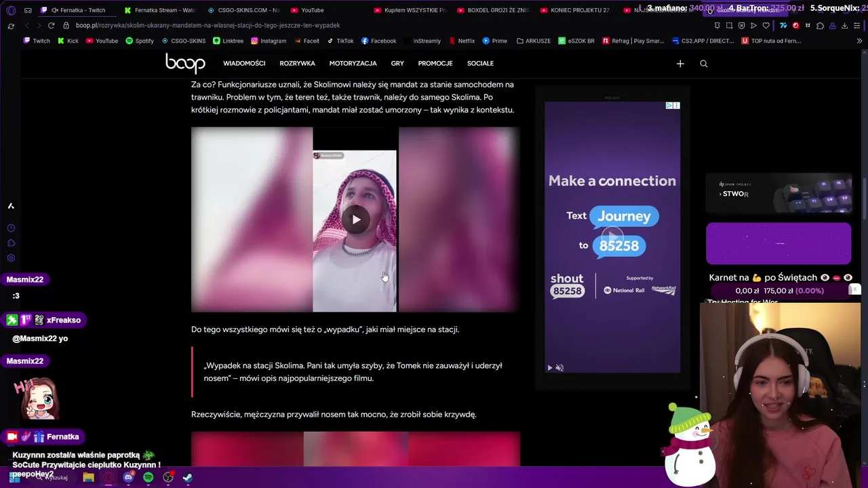Open SOCIALE section
868x488 pixels.
click(480, 64)
